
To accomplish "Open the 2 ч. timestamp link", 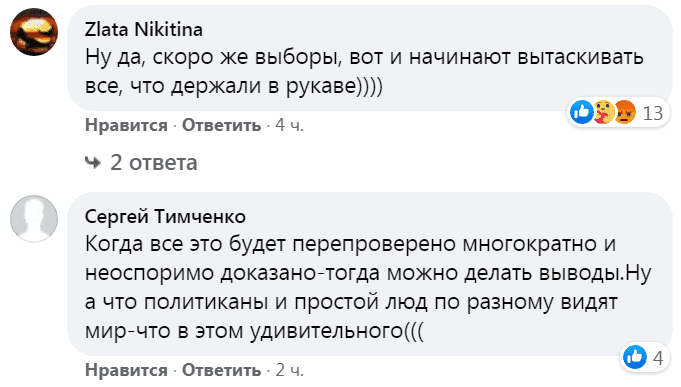I will pyautogui.click(x=289, y=370).
